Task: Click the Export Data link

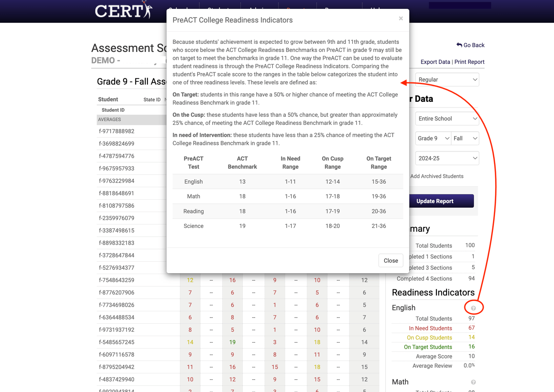Action: [435, 62]
